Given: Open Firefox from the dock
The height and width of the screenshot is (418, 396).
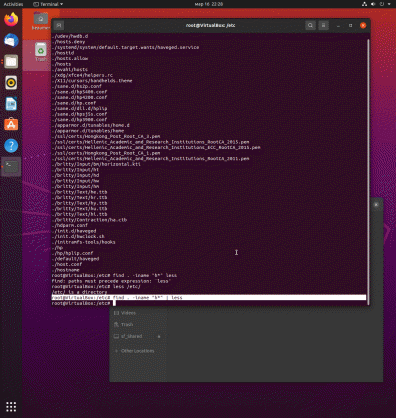Looking at the screenshot, I should [11, 19].
